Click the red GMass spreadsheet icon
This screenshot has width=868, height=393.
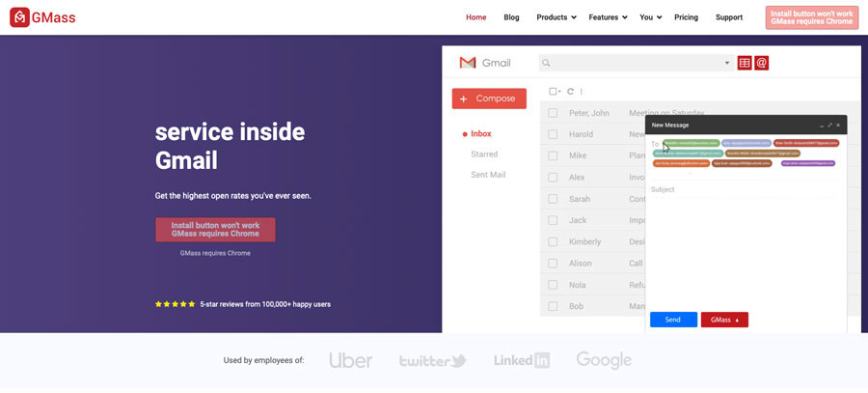point(745,63)
